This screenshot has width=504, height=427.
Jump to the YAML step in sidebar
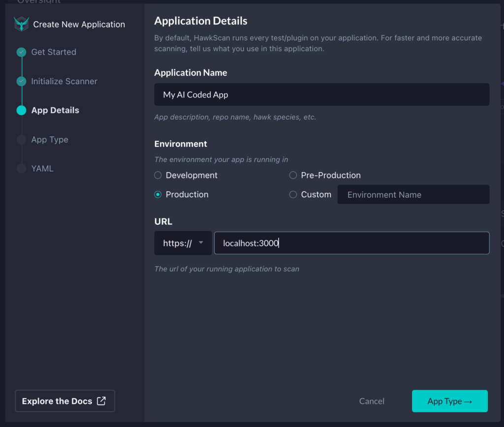click(x=42, y=168)
